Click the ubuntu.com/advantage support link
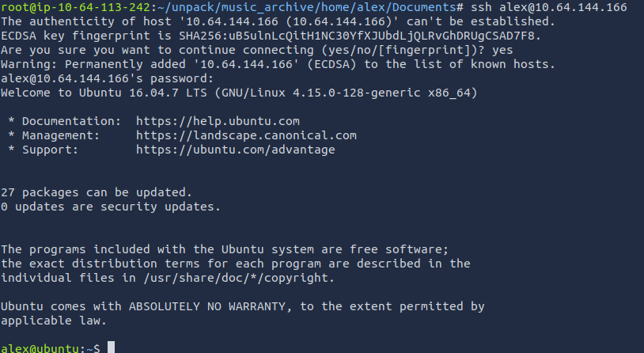 click(x=236, y=150)
